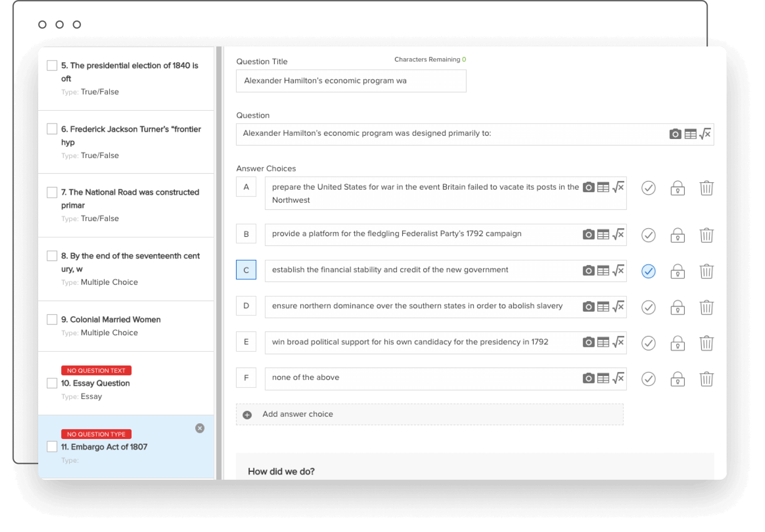The width and height of the screenshot is (765, 532).
Task: Tick checkbox for 11. Embargo Act of 1807
Action: point(52,447)
